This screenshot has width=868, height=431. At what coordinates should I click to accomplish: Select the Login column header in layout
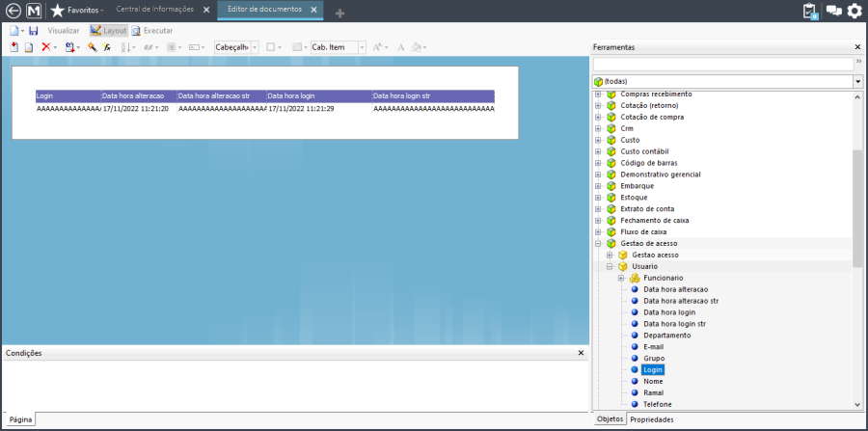point(68,96)
